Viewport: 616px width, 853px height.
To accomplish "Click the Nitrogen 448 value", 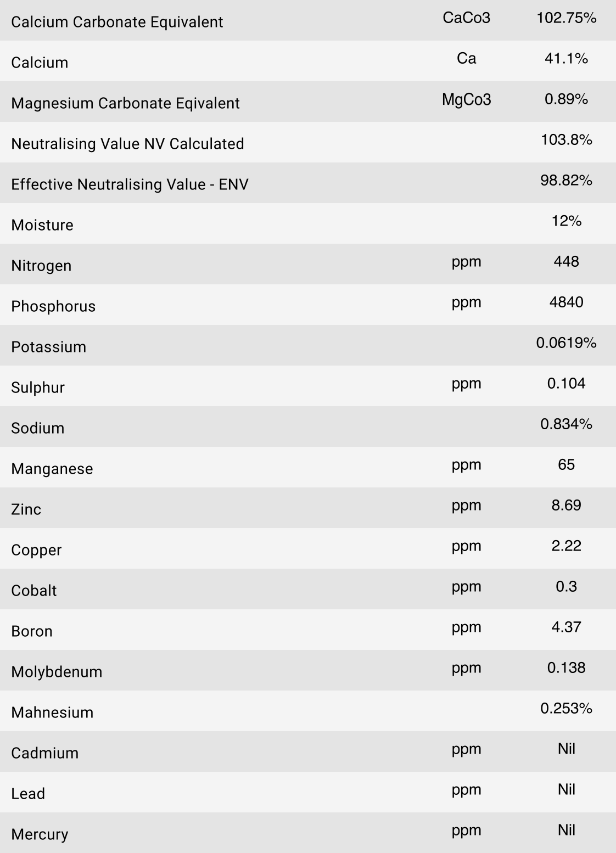I will tap(566, 262).
